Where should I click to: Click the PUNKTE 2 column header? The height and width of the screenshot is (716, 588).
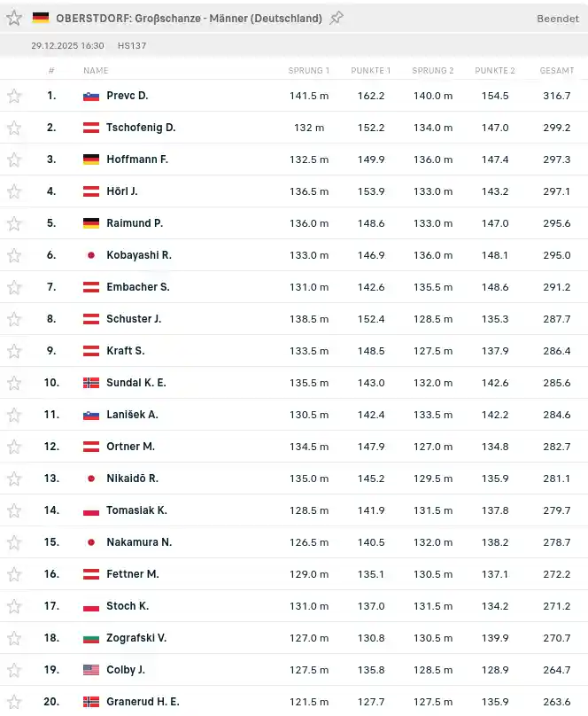tap(494, 71)
